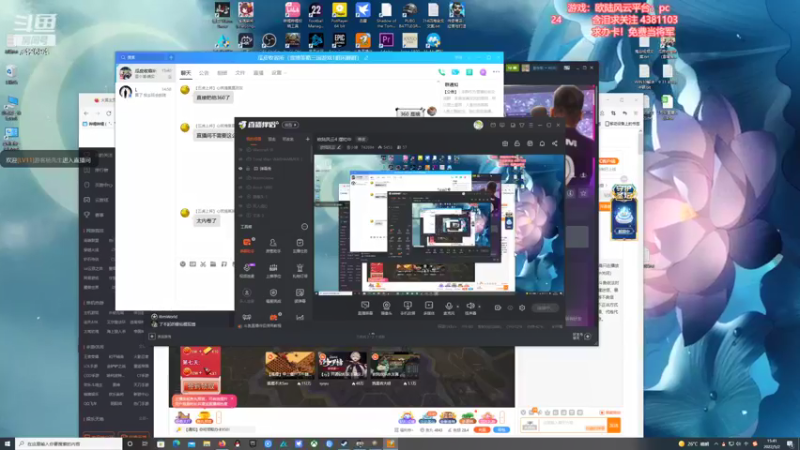This screenshot has height=450, width=800.
Task: Open 设置 dropdown tab in chat window
Action: tap(279, 73)
